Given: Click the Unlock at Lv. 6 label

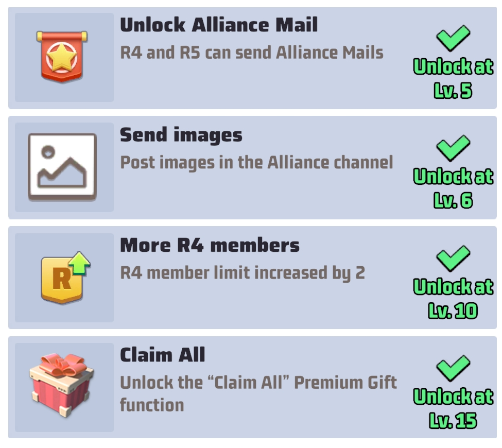Looking at the screenshot, I should [x=453, y=188].
